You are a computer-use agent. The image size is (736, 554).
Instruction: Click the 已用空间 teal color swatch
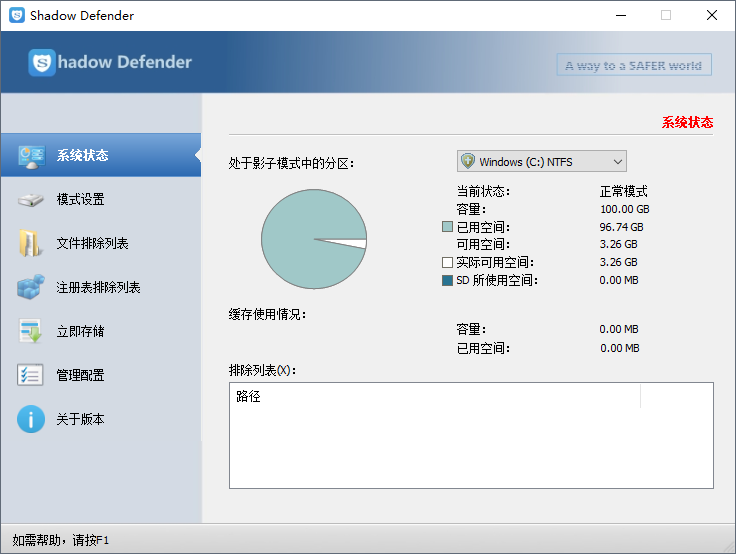(x=447, y=227)
